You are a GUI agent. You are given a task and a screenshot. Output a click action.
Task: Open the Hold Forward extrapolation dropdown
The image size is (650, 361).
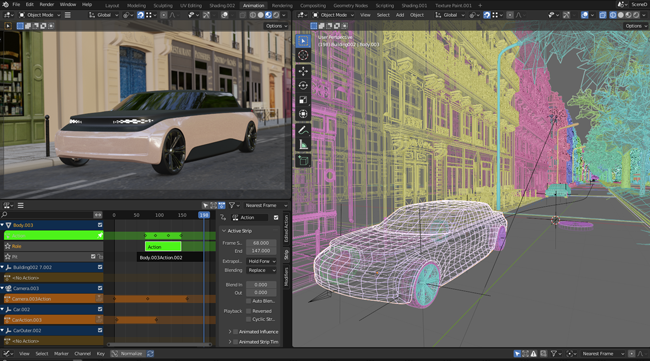[262, 261]
